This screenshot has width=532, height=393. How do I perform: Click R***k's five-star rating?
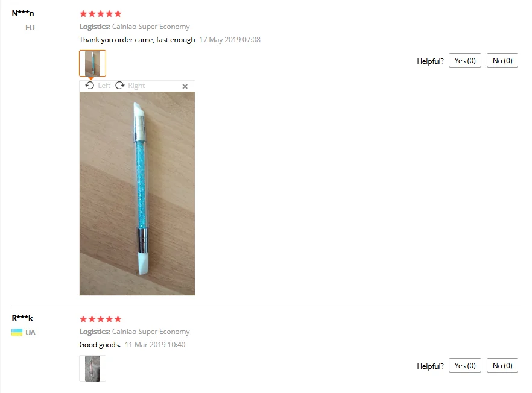(x=100, y=319)
